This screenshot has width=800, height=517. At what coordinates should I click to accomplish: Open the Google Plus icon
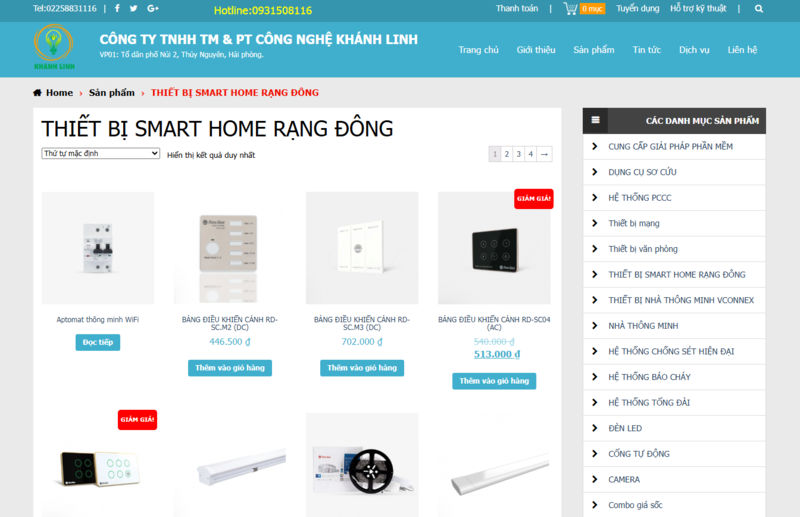point(153,8)
